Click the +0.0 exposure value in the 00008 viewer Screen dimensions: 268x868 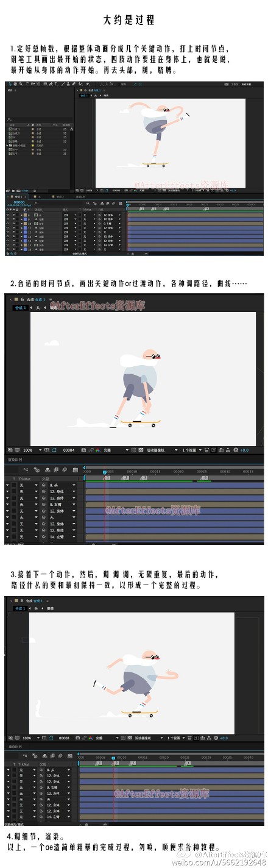(223, 738)
